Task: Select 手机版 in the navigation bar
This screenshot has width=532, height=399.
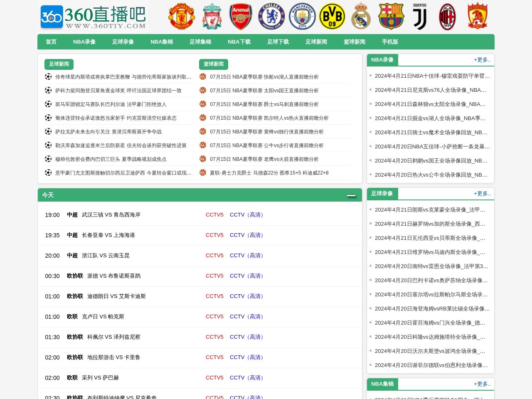Action: (390, 42)
